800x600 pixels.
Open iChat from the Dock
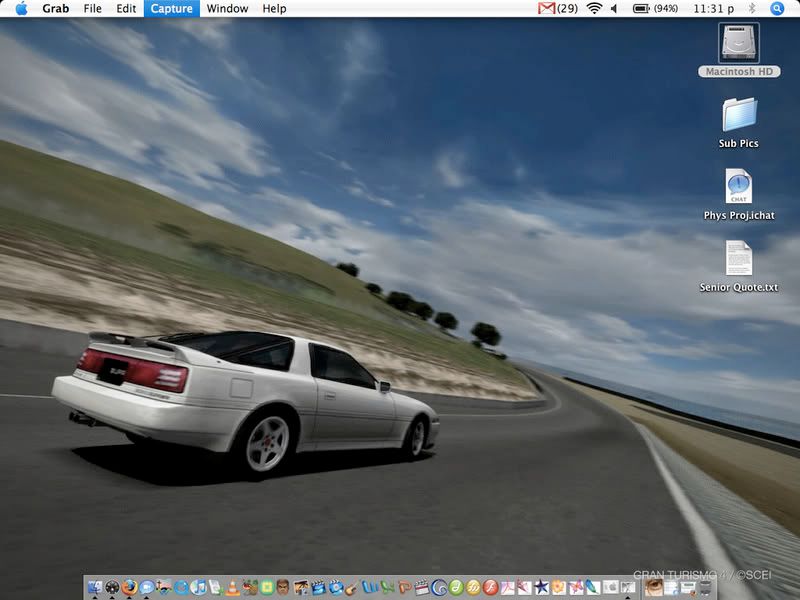click(x=147, y=588)
